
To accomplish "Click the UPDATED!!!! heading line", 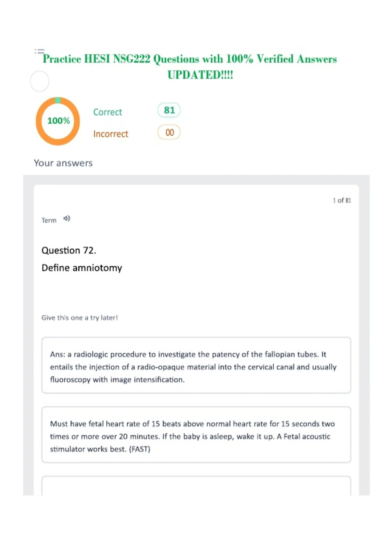I will tap(200, 75).
